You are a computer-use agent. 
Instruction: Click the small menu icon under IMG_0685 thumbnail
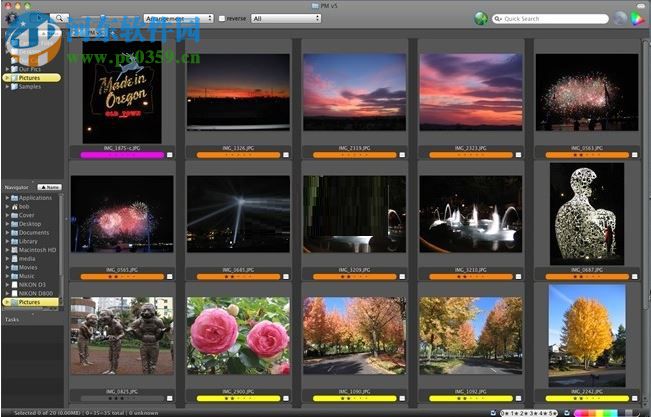pyautogui.click(x=286, y=277)
